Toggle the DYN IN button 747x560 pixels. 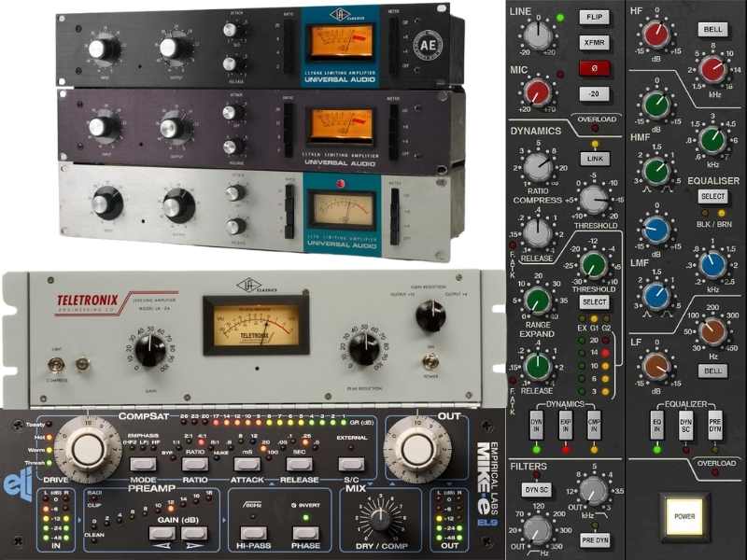(x=536, y=425)
